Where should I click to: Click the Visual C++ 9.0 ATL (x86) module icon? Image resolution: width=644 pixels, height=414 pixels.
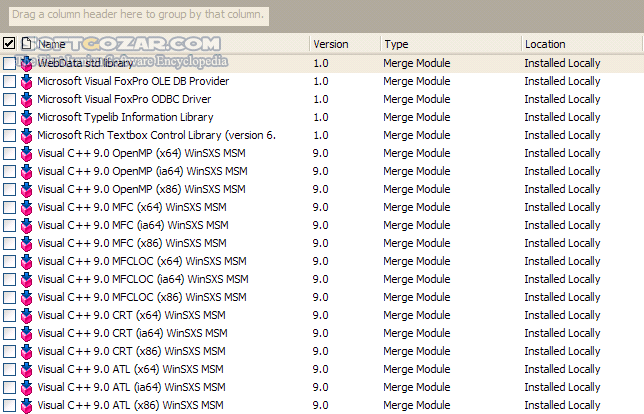tap(27, 405)
